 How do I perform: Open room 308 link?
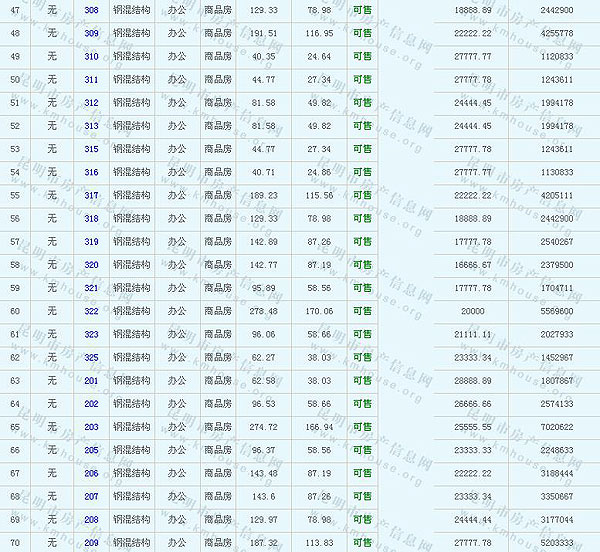pyautogui.click(x=91, y=10)
